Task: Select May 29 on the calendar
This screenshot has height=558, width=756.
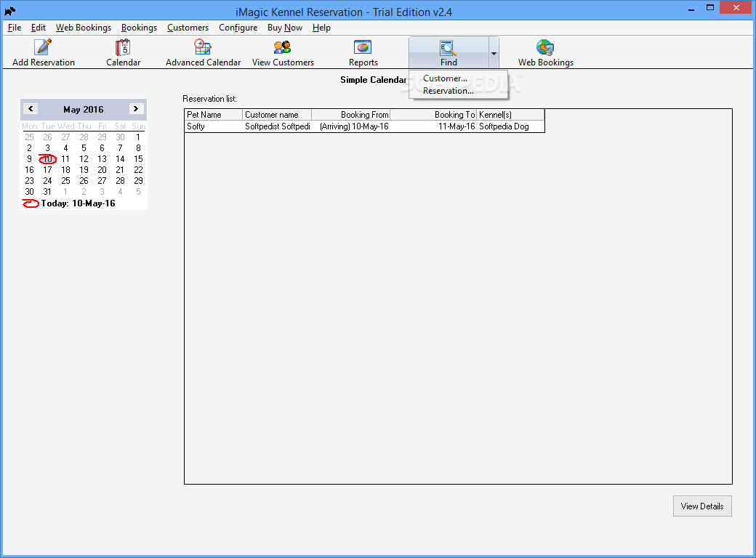Action: [138, 181]
